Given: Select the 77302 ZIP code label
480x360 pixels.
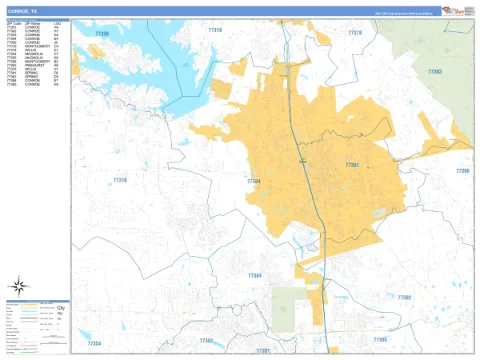Looking at the screenshot, I should coord(404,297).
